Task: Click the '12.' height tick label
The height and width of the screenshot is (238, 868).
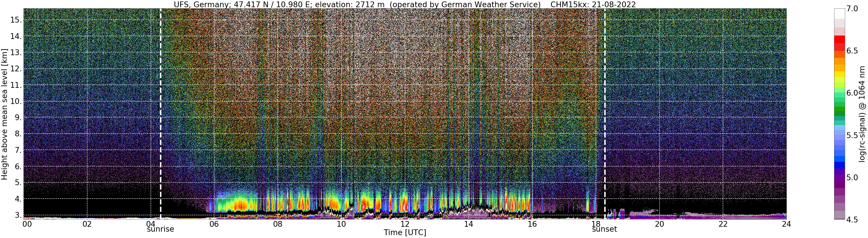Action: [x=16, y=69]
